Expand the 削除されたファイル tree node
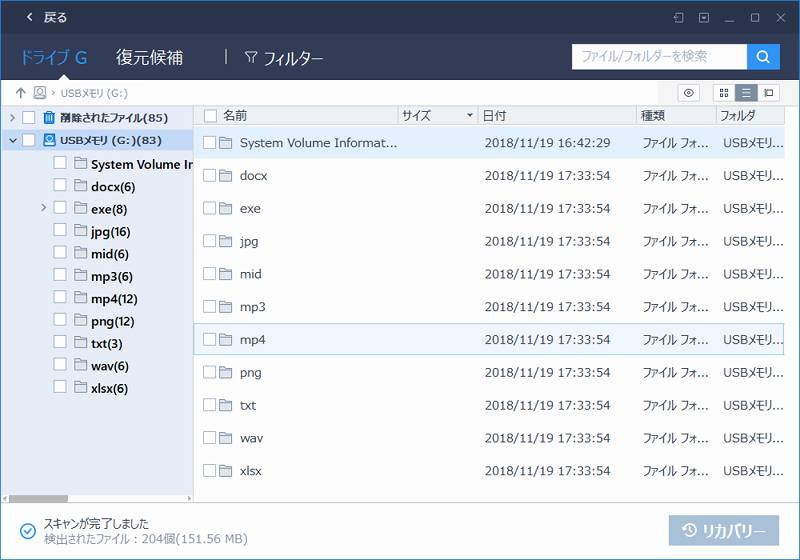 [x=12, y=118]
